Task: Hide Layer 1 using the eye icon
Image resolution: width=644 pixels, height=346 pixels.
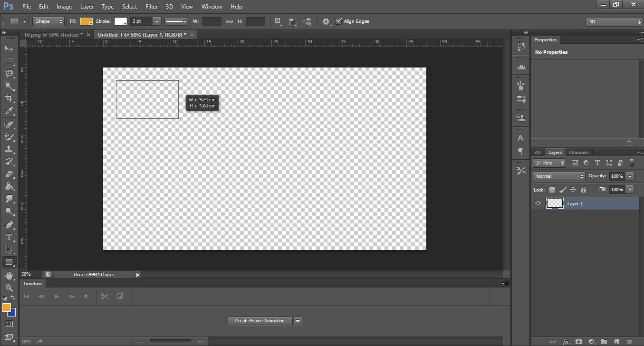Action: pos(538,203)
